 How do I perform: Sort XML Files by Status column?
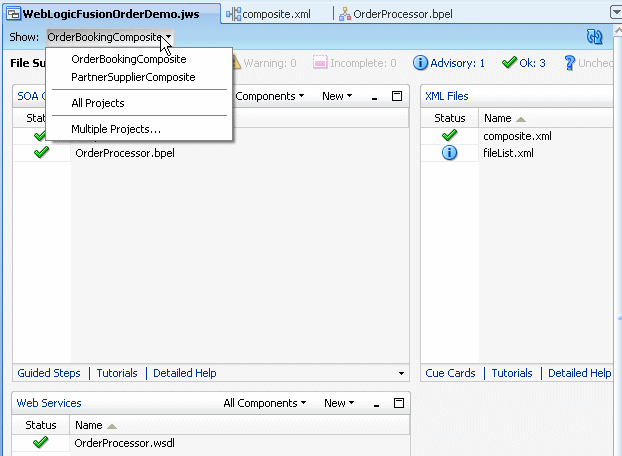click(450, 118)
